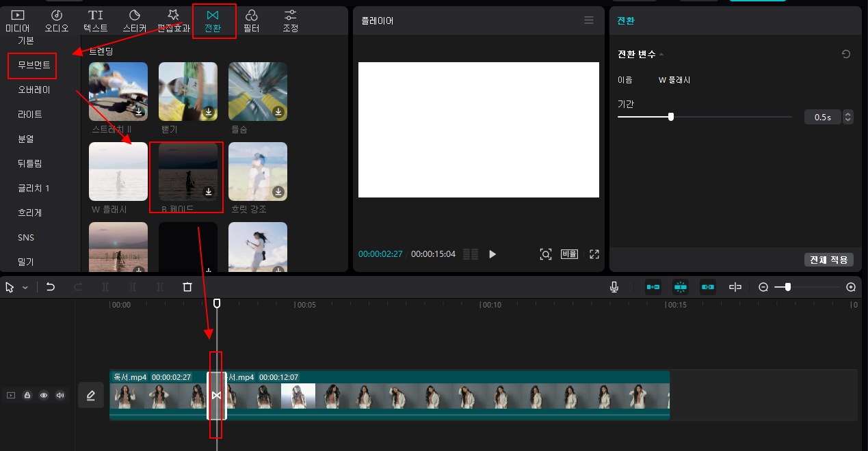Redo the last undone action
The width and height of the screenshot is (868, 451).
pyautogui.click(x=78, y=287)
